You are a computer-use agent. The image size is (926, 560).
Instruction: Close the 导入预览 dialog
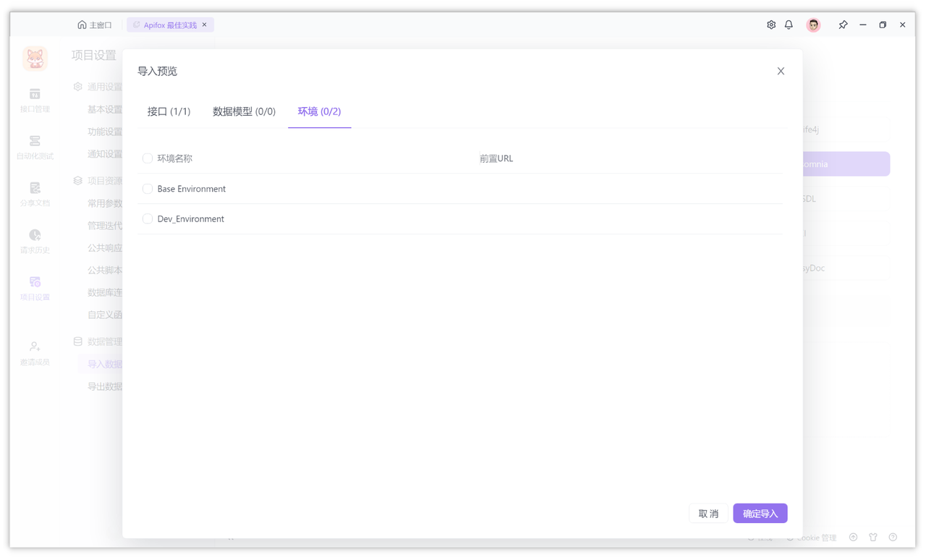click(781, 71)
